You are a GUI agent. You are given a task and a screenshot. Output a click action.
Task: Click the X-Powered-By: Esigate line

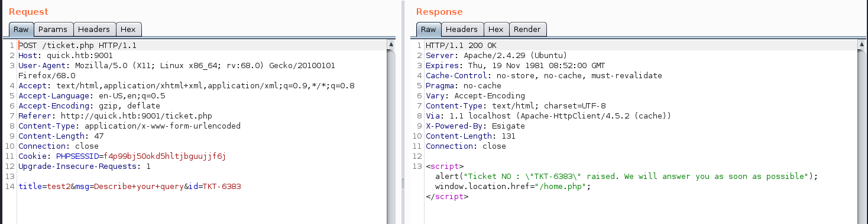[x=475, y=126]
